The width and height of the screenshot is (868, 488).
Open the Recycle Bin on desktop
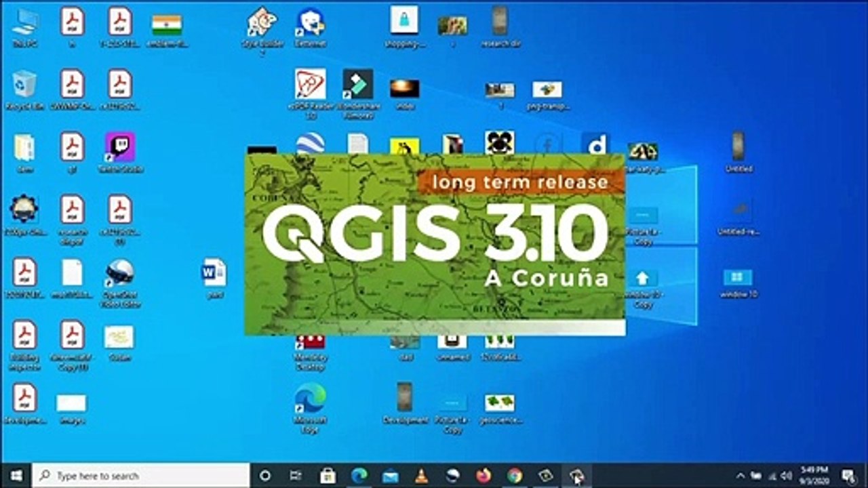(24, 89)
